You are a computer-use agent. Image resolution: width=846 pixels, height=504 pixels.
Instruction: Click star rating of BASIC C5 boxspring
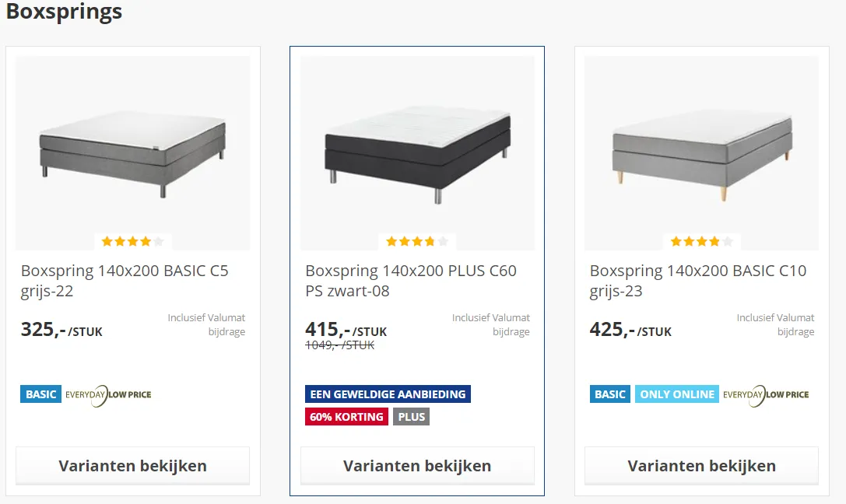coord(133,241)
